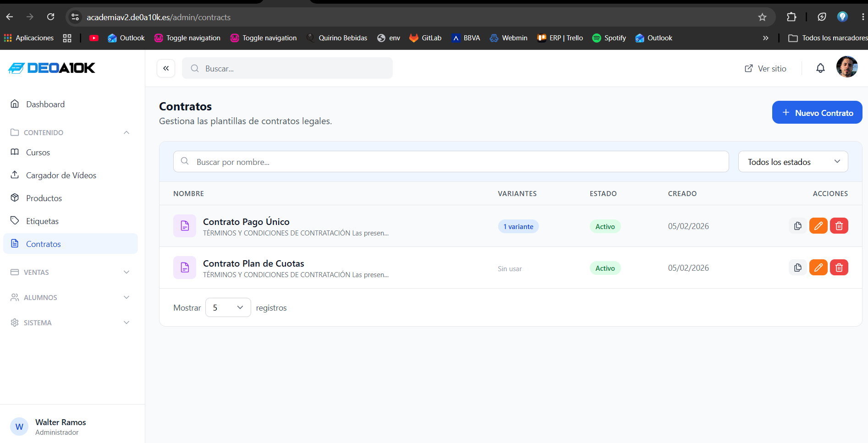The width and height of the screenshot is (868, 443).
Task: Duplicate the Contrato Plan de Cuotas contract
Action: [x=798, y=268]
